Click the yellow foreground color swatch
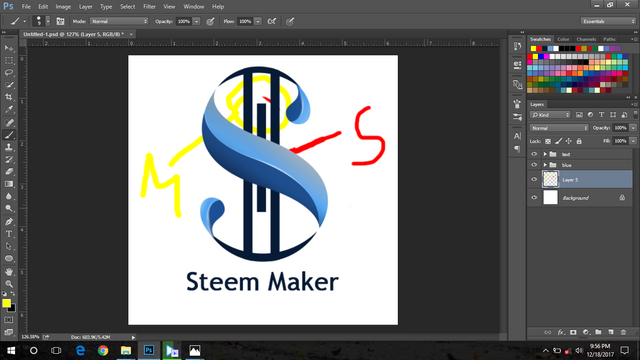 click(x=6, y=303)
